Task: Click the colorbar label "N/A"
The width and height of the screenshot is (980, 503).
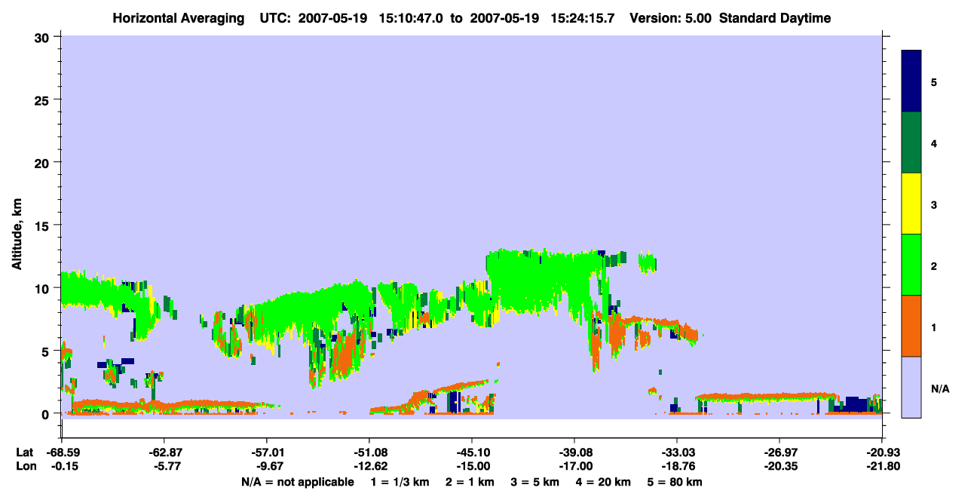Action: pos(939,389)
